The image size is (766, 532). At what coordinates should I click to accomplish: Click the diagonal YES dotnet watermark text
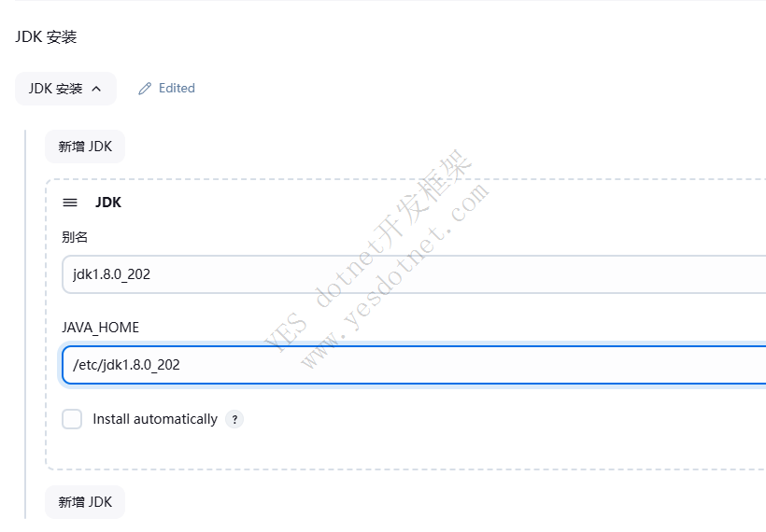point(367,251)
